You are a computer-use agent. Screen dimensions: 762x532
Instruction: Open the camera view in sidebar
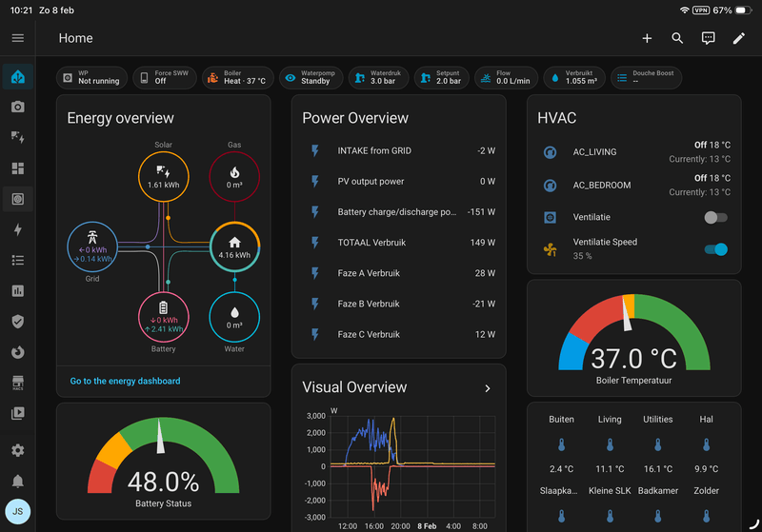(x=18, y=107)
